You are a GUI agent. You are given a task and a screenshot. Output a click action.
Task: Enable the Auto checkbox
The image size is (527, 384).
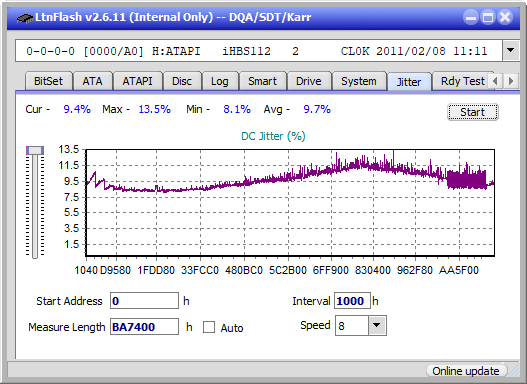point(209,327)
